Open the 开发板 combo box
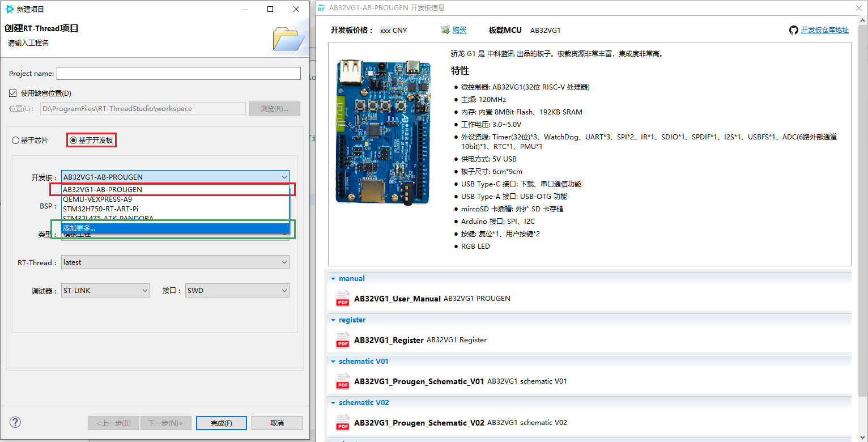This screenshot has height=442, width=868. pyautogui.click(x=175, y=177)
